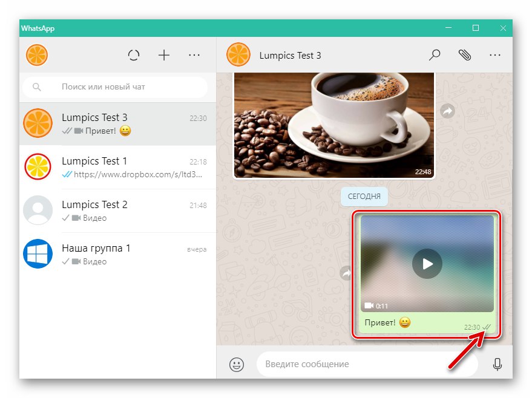Click the СЕГОДНЯ date badge

tap(364, 197)
